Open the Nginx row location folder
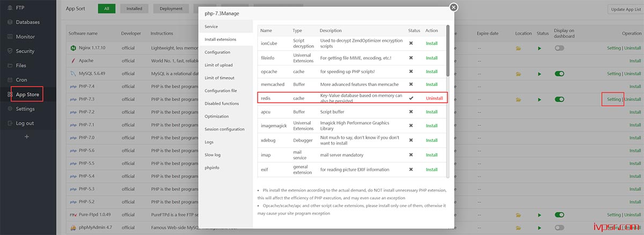The image size is (644, 235). (x=519, y=48)
